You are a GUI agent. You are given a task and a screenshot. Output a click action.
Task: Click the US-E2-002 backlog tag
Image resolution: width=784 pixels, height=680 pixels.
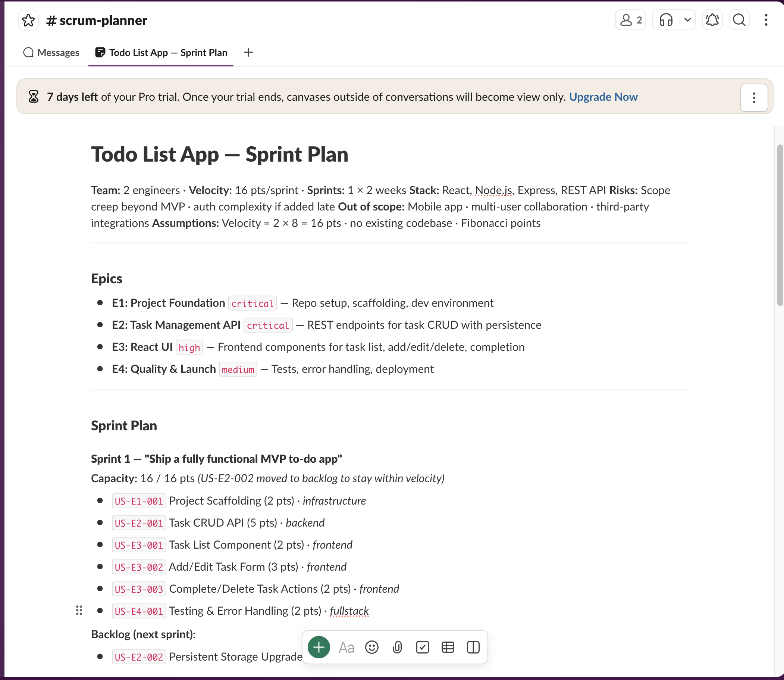coord(139,657)
